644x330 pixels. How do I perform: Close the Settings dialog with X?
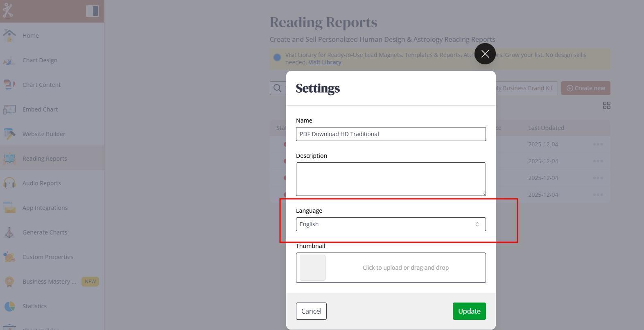click(485, 54)
